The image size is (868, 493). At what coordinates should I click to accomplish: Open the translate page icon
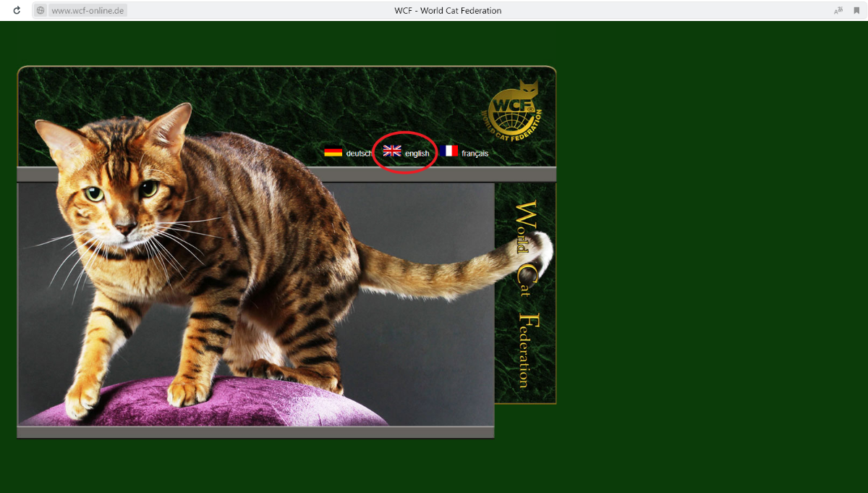(838, 11)
